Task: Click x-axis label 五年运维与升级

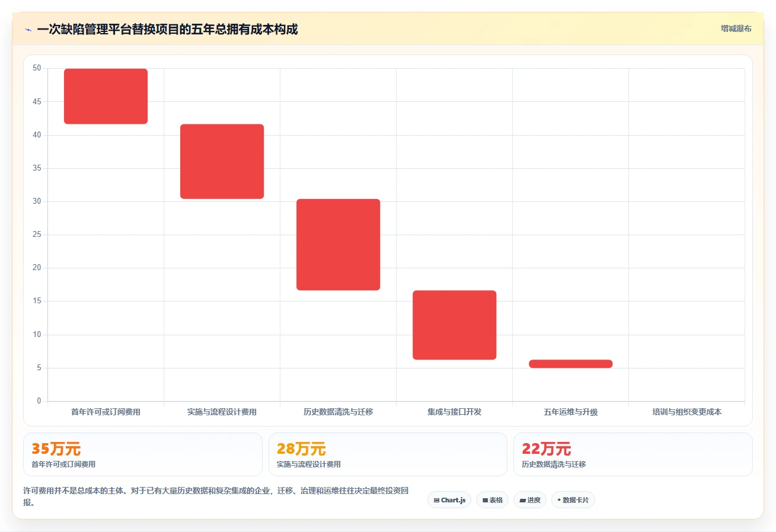Action: [570, 412]
